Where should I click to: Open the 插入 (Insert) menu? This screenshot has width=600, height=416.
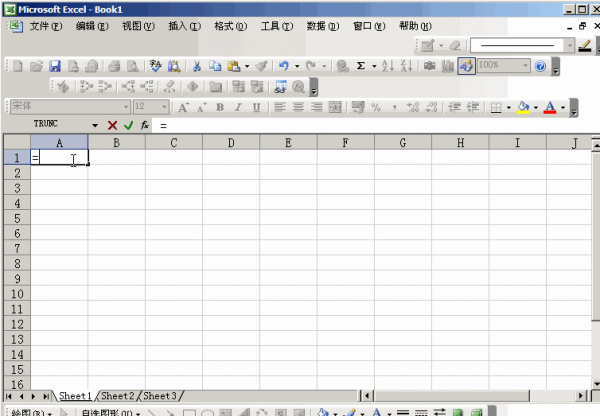pyautogui.click(x=183, y=25)
